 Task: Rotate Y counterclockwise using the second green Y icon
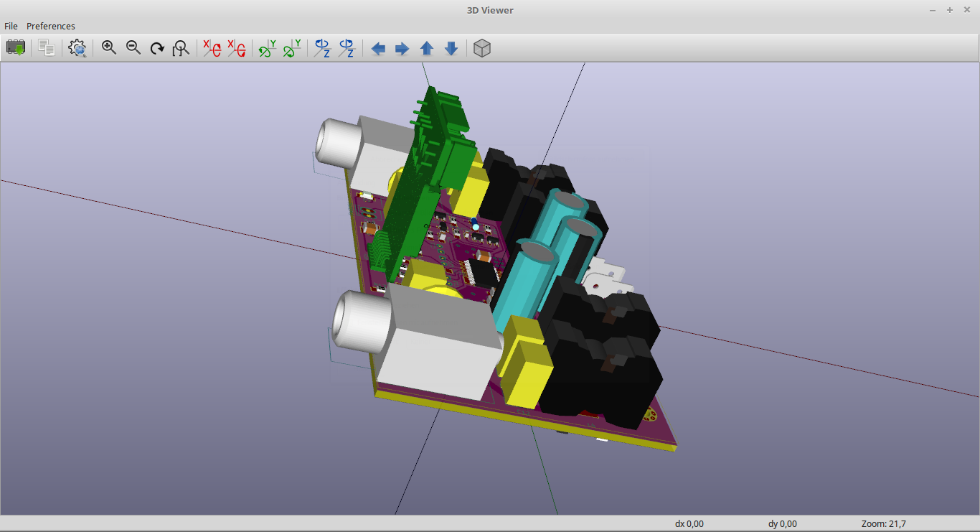[x=292, y=48]
